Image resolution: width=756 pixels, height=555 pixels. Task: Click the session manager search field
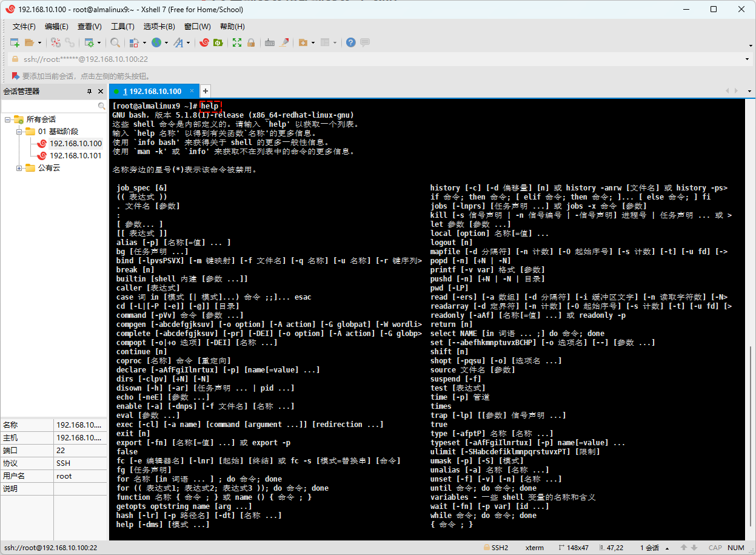(x=50, y=106)
